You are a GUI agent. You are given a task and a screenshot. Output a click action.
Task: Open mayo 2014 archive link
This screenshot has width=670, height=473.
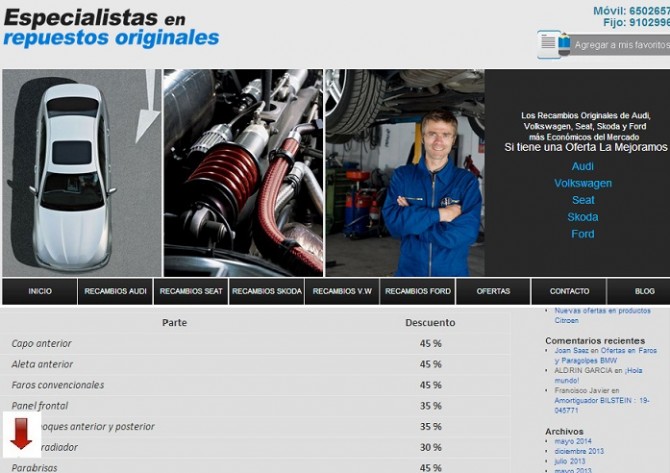573,441
